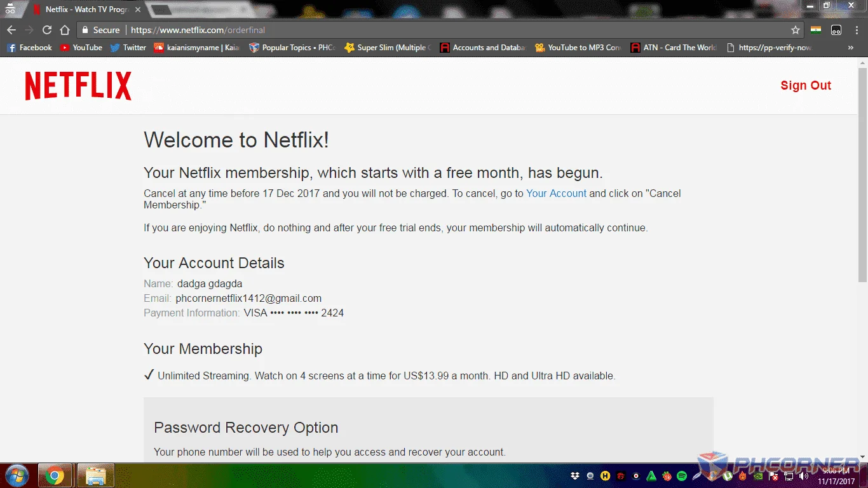Click the webcam tray icon next to Dropbox
868x488 pixels.
coord(590,476)
